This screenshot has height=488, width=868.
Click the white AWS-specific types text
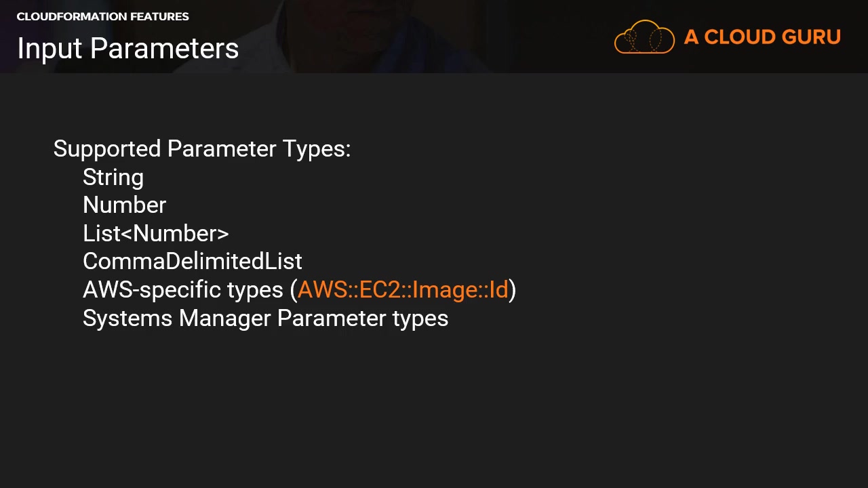(x=183, y=290)
